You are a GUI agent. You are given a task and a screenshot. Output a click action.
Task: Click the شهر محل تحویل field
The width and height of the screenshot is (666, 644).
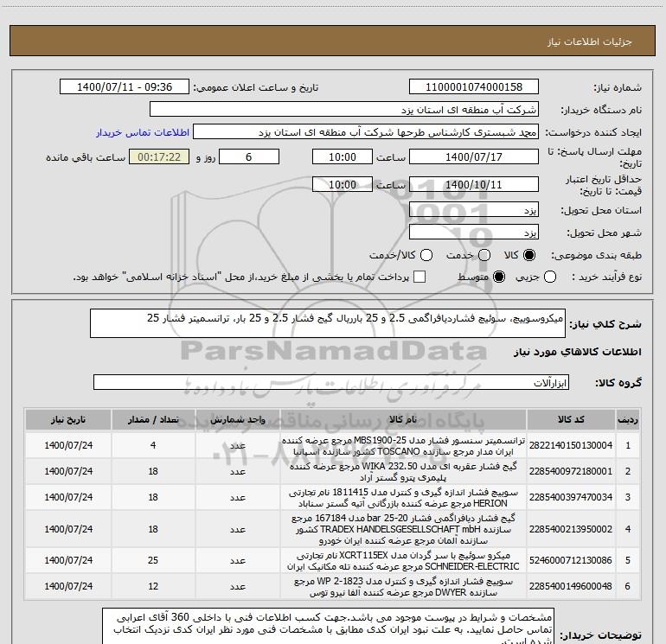(x=474, y=232)
